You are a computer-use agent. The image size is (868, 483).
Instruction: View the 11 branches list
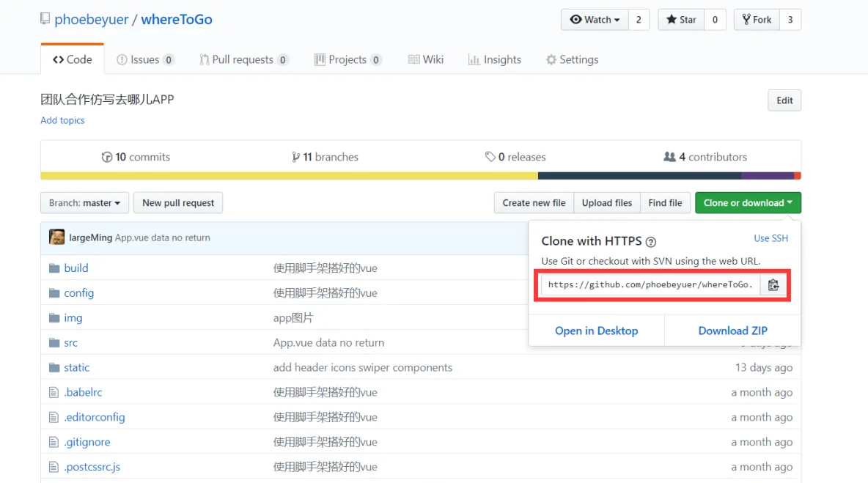click(325, 157)
